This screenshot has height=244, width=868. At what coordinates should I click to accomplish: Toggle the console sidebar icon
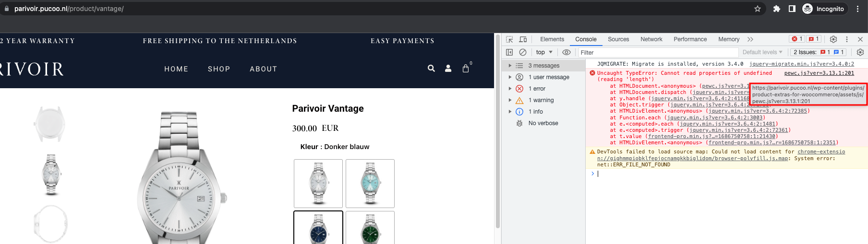click(x=509, y=52)
